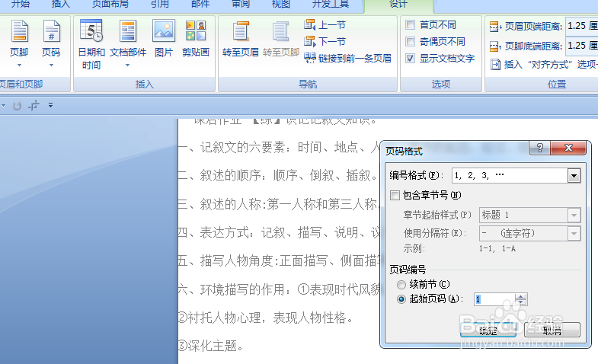Switch to 插入 ribbon tab

[x=61, y=5]
